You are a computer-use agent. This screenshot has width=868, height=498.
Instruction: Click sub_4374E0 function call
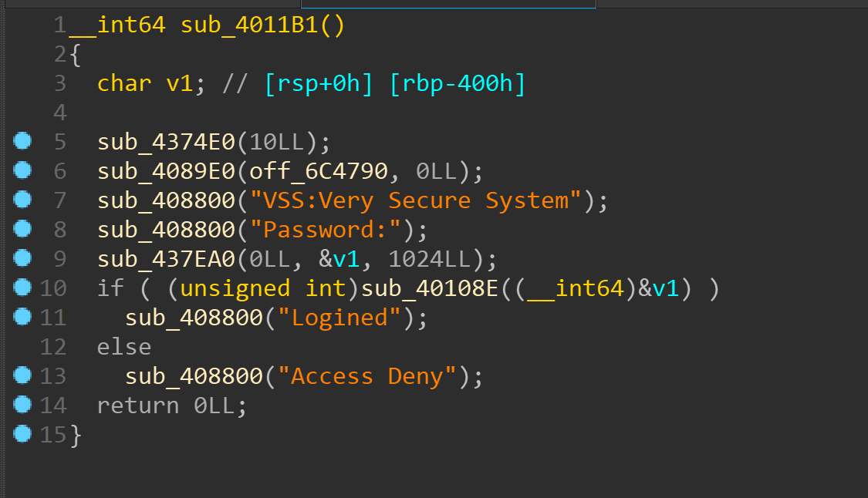point(166,142)
